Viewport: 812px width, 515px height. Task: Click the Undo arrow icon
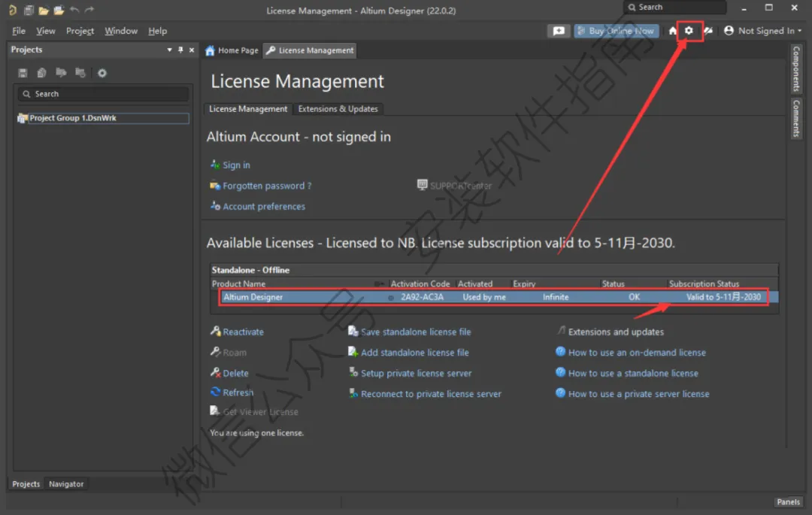point(74,9)
